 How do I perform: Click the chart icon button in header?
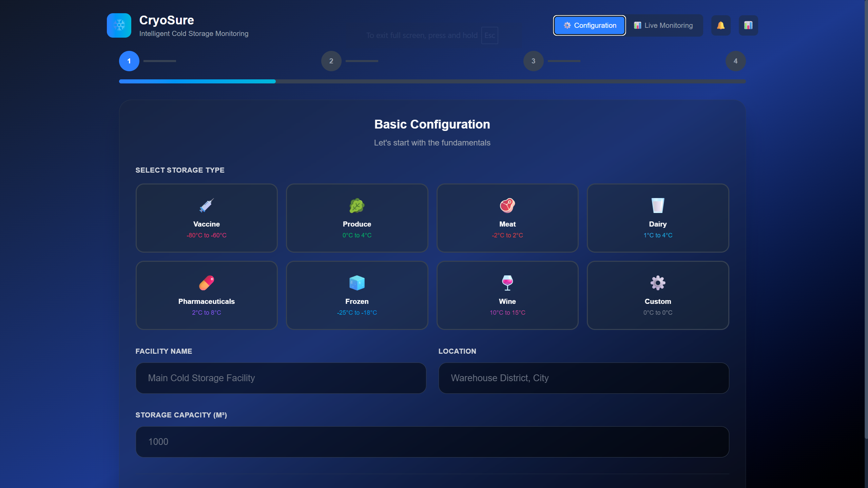[748, 25]
